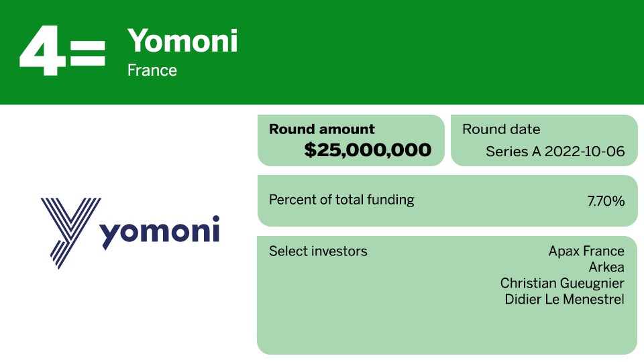Click the Select investors label
644x362 pixels.
point(318,251)
